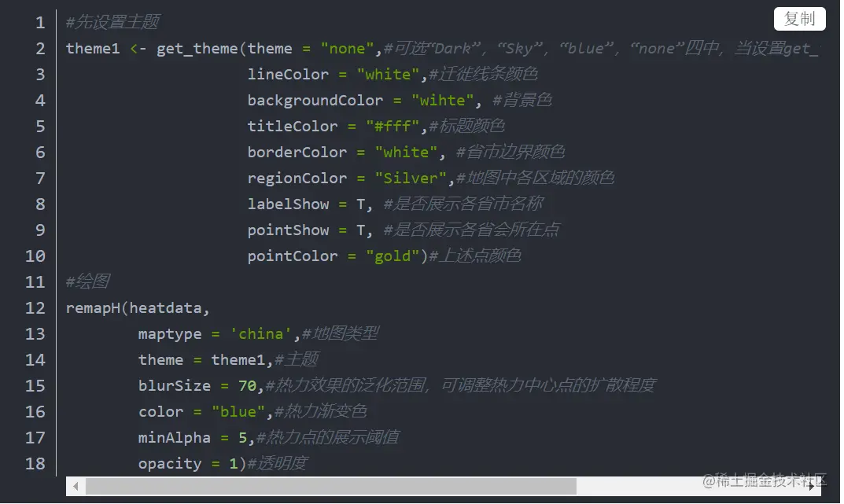Click line number 12 in the gutter
The width and height of the screenshot is (844, 504).
coord(36,307)
